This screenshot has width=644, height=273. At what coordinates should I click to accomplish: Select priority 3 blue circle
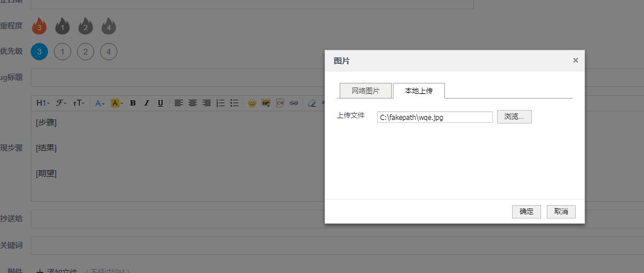[39, 52]
